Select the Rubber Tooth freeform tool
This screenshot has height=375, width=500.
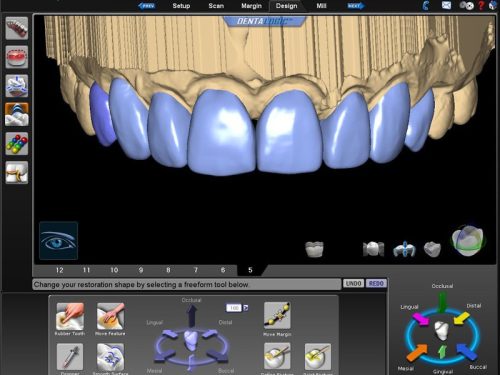(70, 316)
